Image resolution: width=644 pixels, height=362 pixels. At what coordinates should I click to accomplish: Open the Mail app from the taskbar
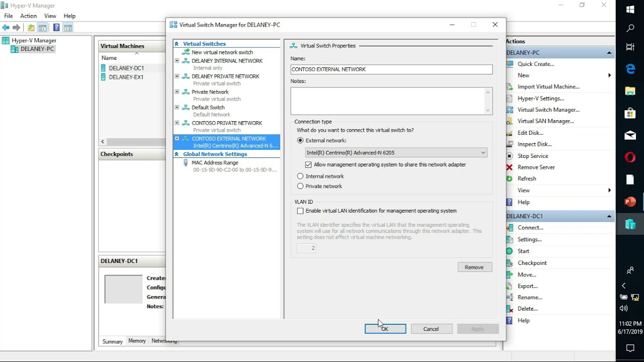tap(630, 135)
